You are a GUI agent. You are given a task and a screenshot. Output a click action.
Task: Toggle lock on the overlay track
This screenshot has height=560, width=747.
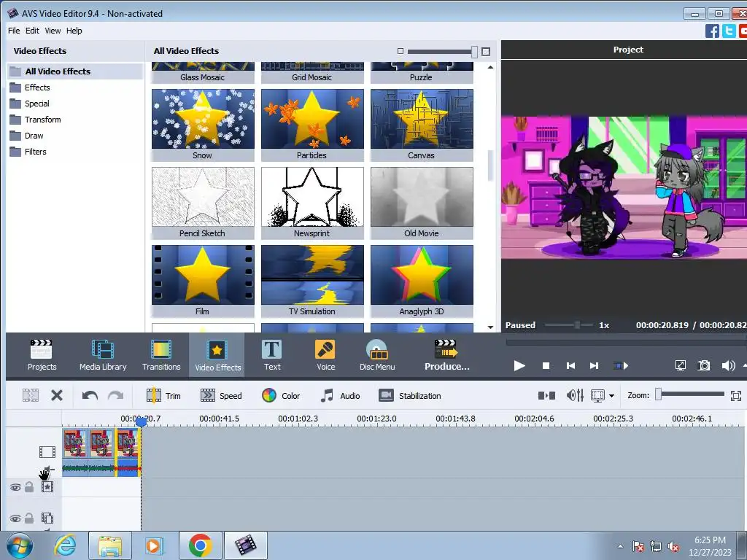pyautogui.click(x=29, y=518)
